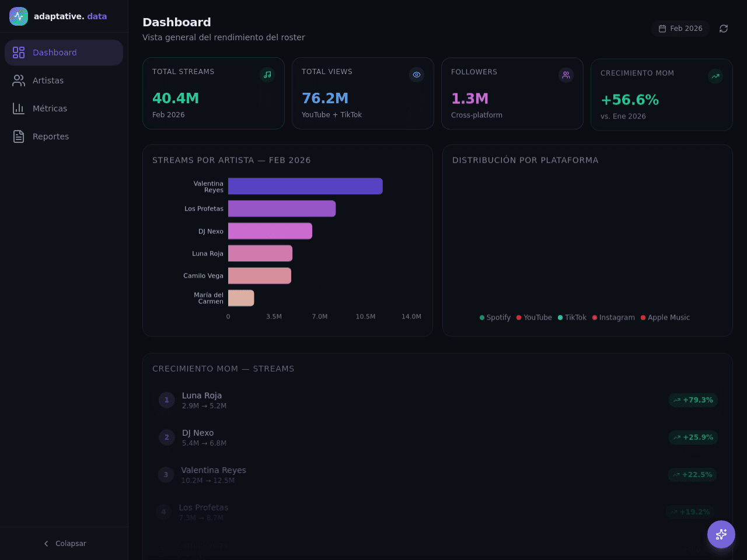Click the eye icon on Total Views
Viewport: 747px width, 560px height.
[417, 75]
